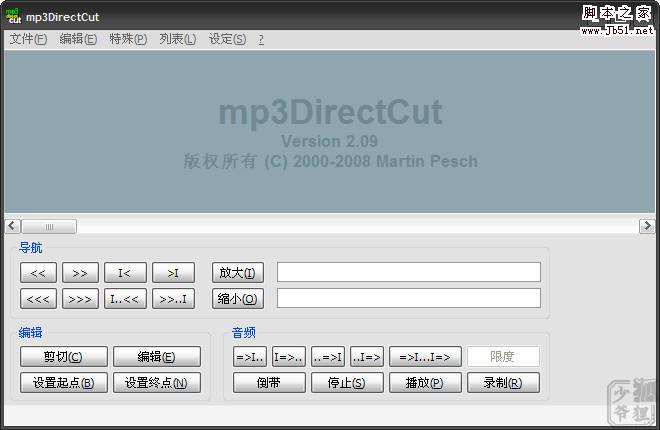Click the << navigation button

(x=38, y=273)
